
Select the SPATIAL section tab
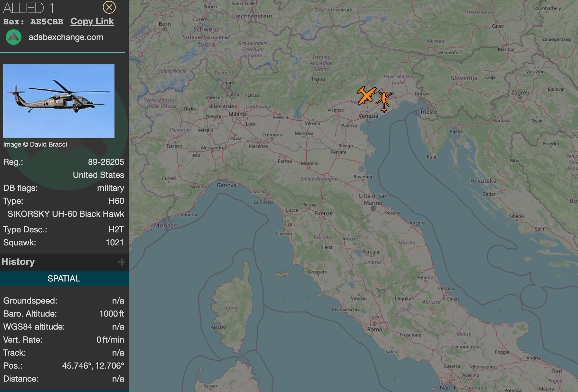coord(64,279)
